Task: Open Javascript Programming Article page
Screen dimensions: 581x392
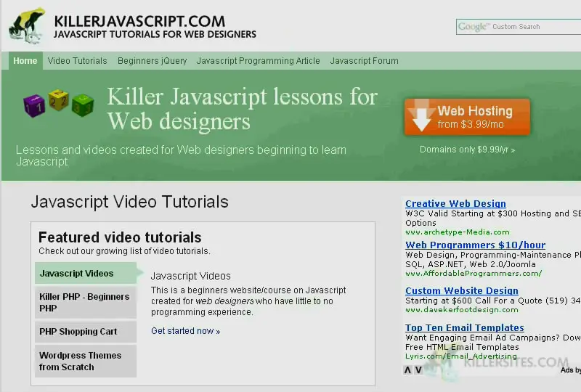Action: pyautogui.click(x=259, y=61)
